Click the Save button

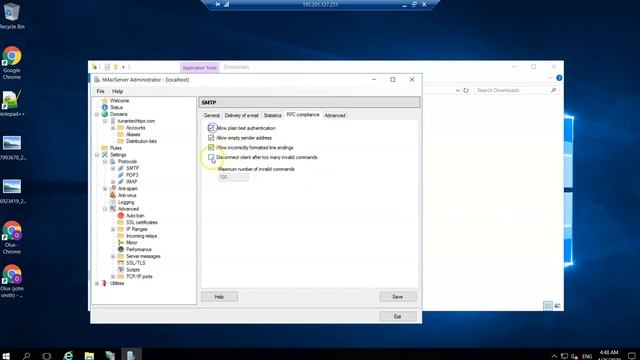398,297
